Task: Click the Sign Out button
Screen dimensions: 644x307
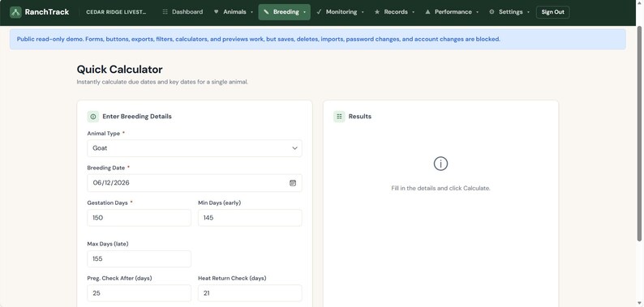Action: tap(552, 12)
